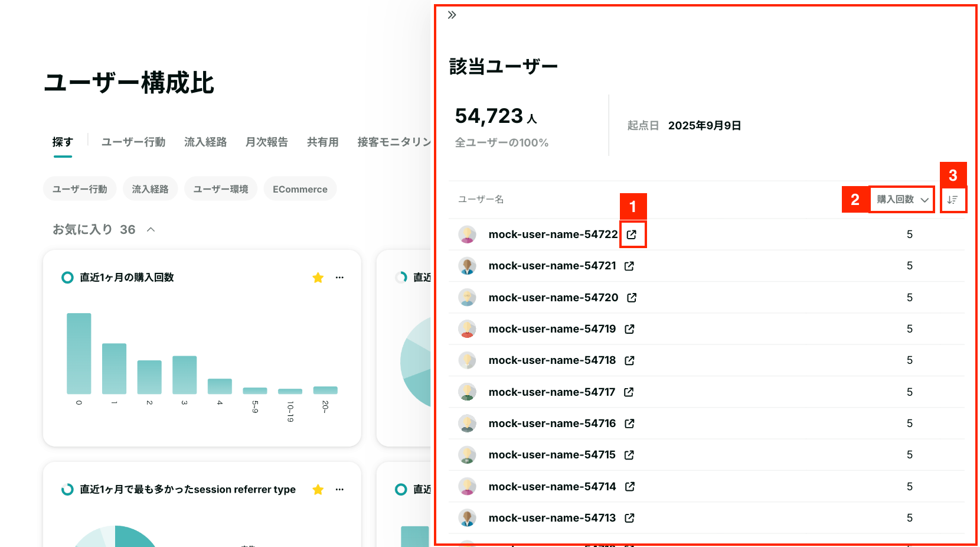This screenshot has width=980, height=547.
Task: Open external link for mock-user-name-54722
Action: tap(632, 235)
